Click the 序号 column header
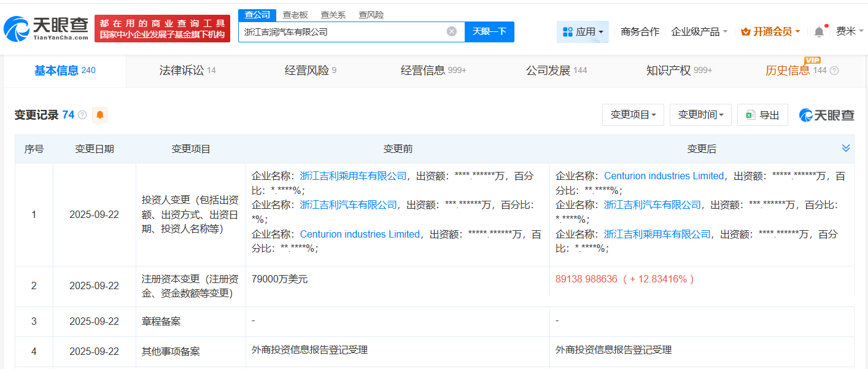The image size is (868, 369). tap(34, 149)
